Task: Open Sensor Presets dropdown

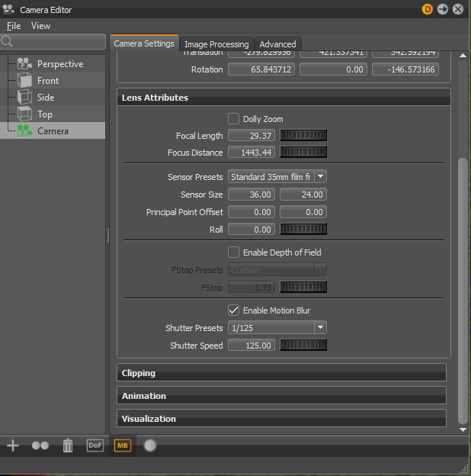Action: point(277,177)
